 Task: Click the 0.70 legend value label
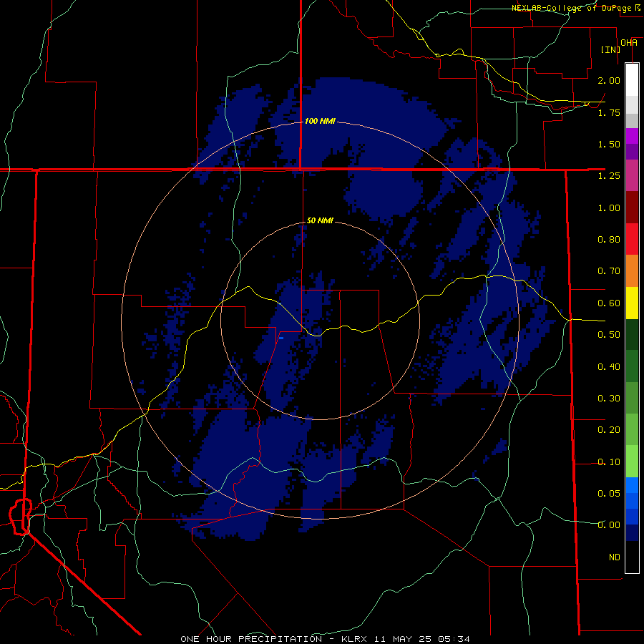click(x=609, y=271)
